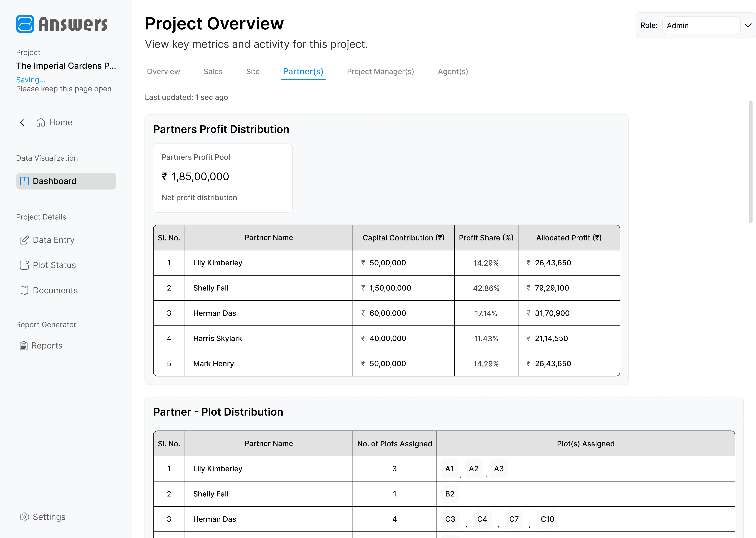Click the vertical scrollbar thumb
The height and width of the screenshot is (538, 756).
click(751, 162)
